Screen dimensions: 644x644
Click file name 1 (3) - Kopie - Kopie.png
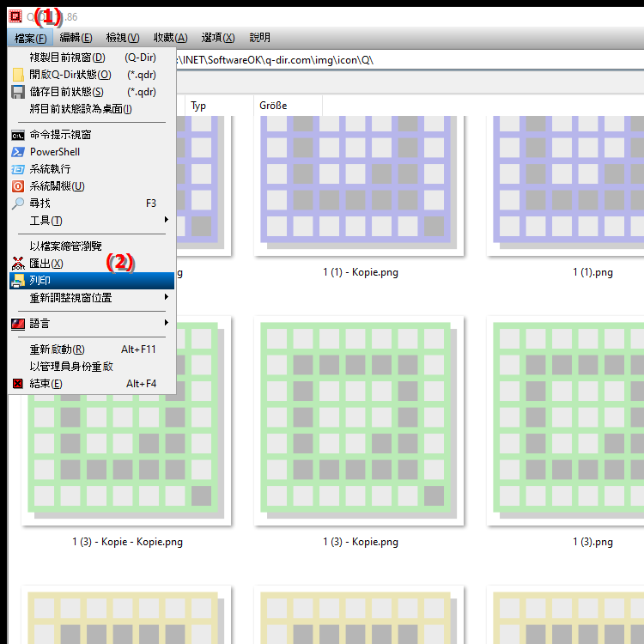[127, 542]
